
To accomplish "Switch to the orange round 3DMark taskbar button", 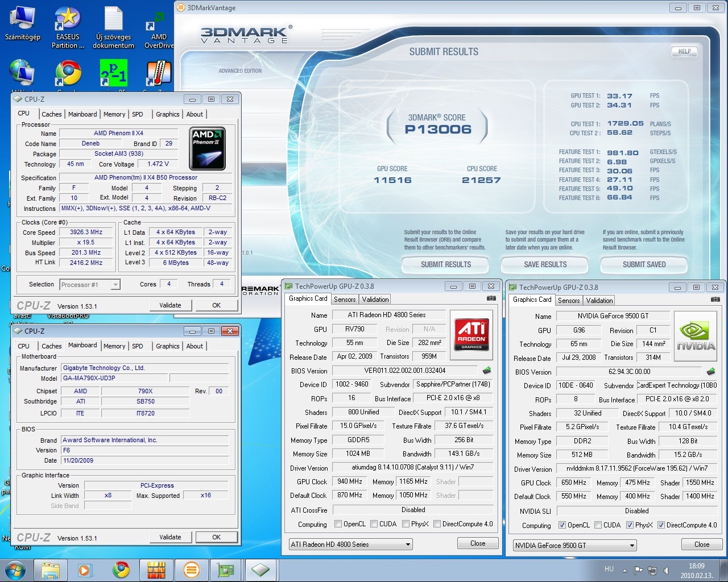I will click(x=192, y=569).
